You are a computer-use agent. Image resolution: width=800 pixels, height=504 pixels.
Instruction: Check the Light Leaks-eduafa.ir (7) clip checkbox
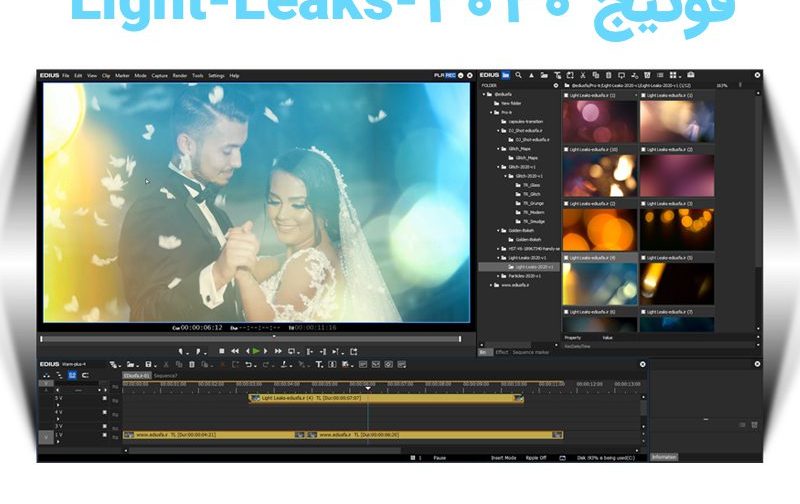643,312
